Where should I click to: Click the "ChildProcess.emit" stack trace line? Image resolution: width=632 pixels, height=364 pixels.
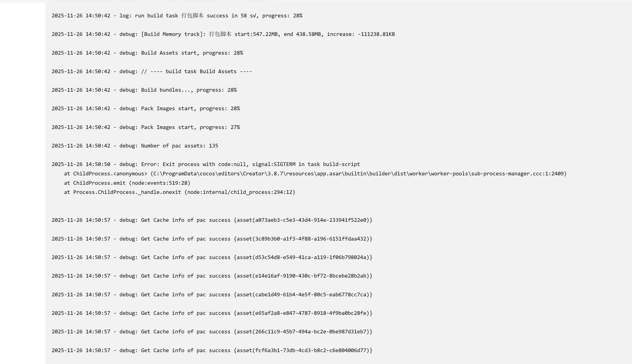127,183
